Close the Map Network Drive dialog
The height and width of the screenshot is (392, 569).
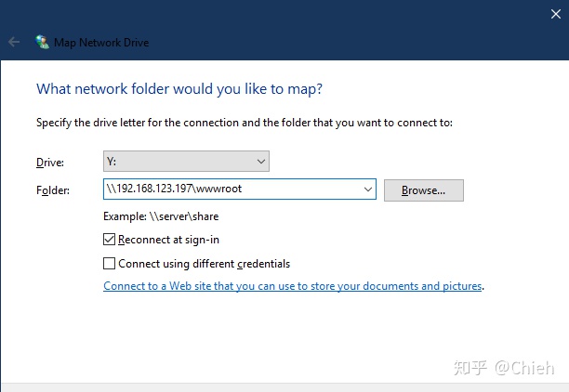[556, 14]
